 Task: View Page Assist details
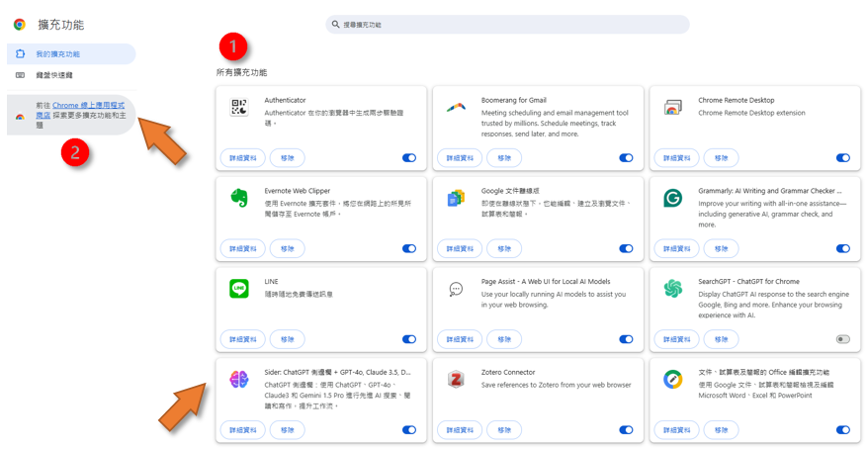point(460,339)
